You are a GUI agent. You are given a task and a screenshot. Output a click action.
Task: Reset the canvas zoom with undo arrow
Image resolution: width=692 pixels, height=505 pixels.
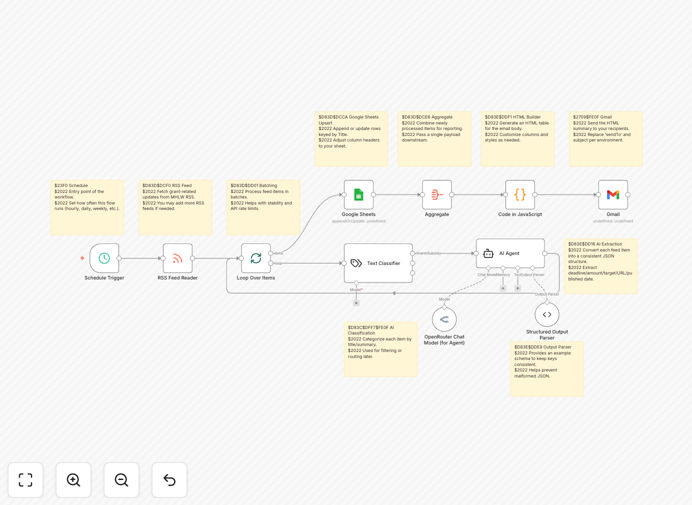[169, 480]
